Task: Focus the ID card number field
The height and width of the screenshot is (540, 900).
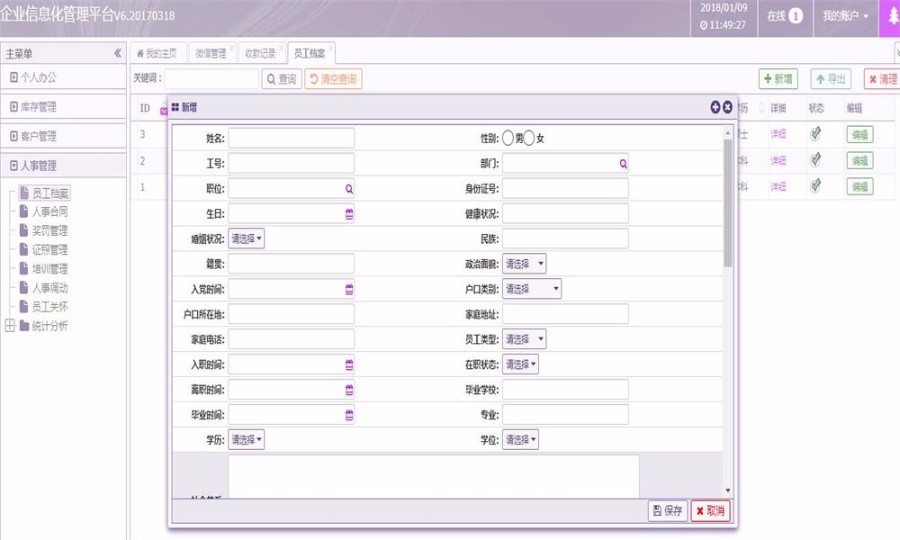Action: (x=565, y=188)
